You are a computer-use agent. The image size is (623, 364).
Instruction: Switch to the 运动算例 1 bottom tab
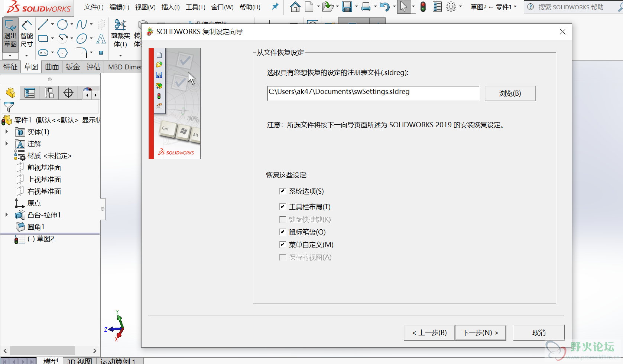(118, 361)
